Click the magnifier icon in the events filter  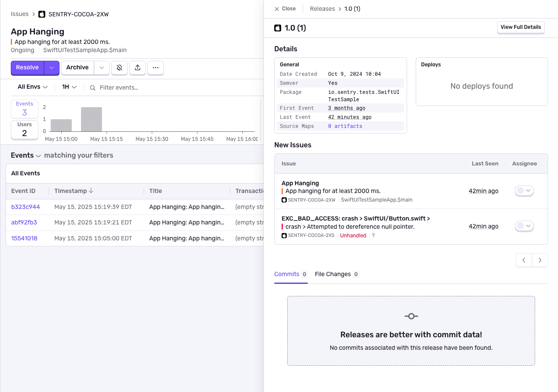[92, 87]
